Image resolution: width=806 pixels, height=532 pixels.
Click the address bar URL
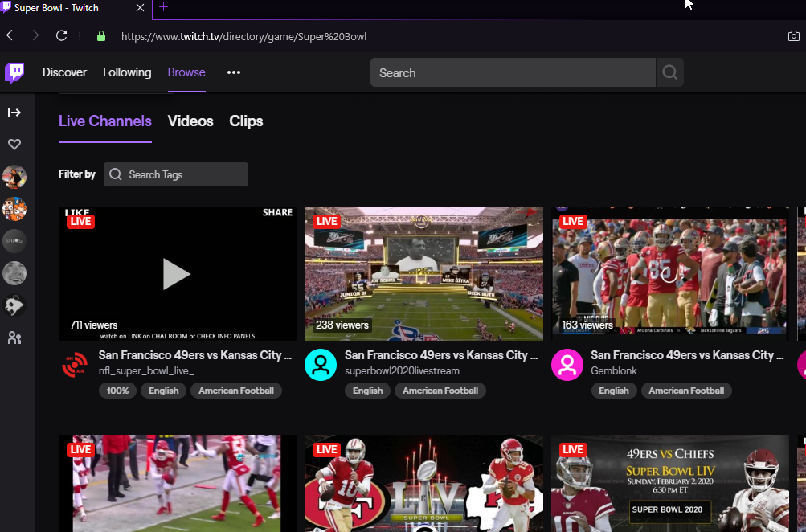pos(243,36)
